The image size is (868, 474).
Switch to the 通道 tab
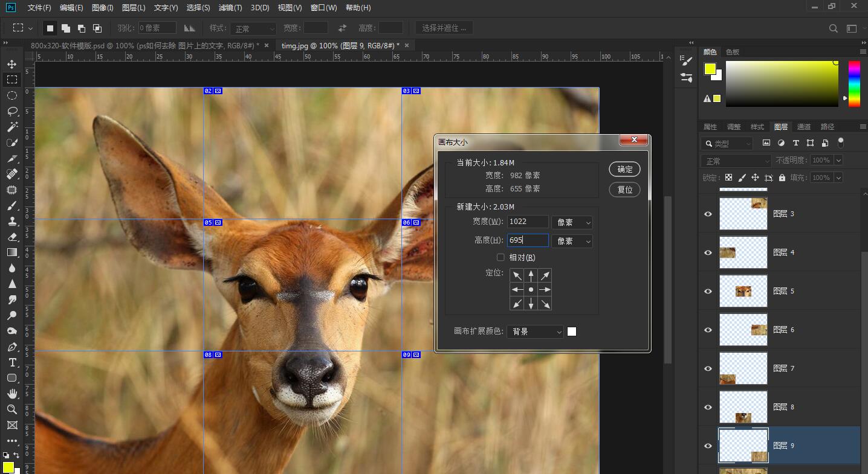click(804, 127)
